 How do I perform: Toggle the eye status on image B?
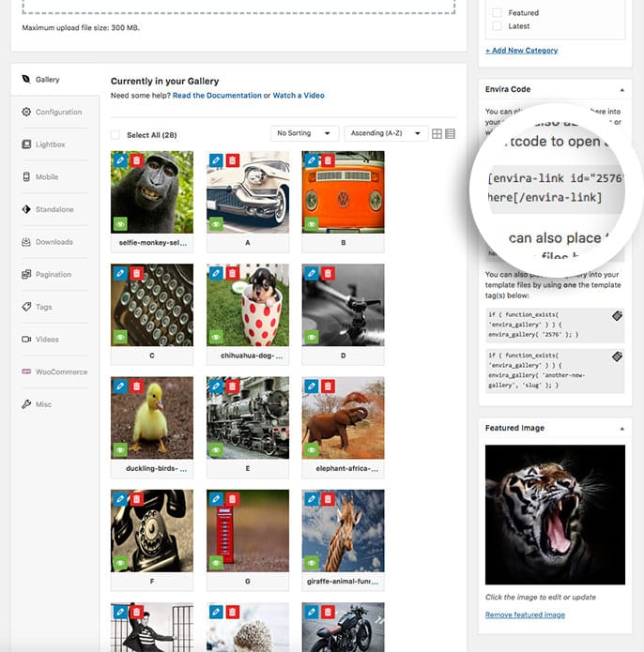coord(311,224)
